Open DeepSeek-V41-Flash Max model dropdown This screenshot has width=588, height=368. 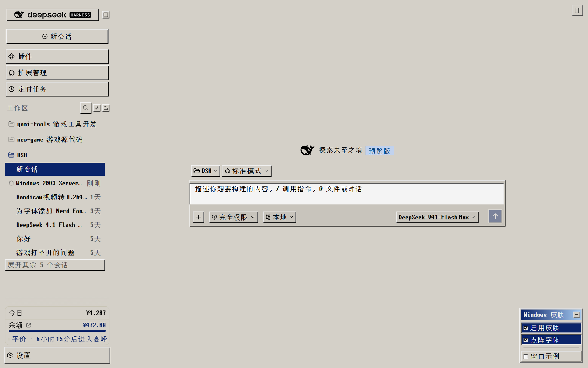tap(437, 217)
